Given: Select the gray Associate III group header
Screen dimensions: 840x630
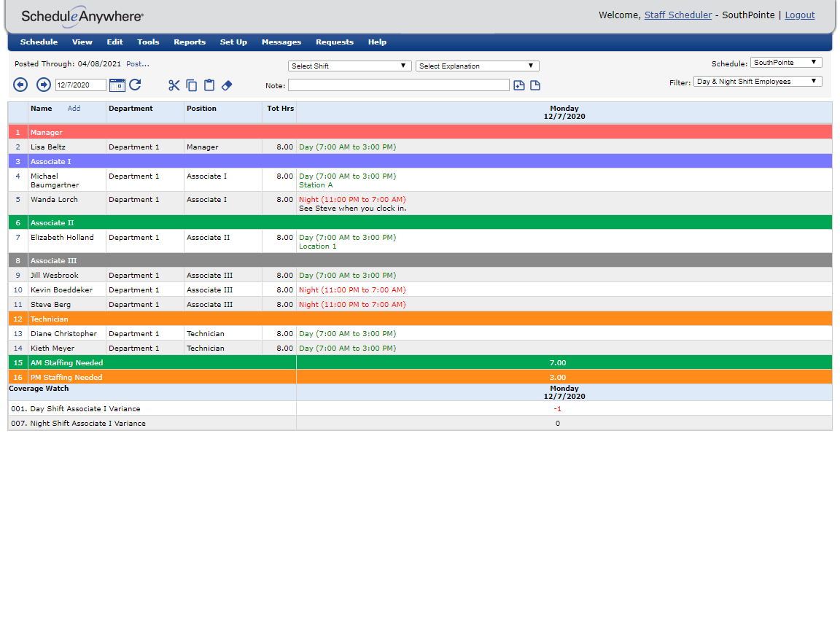Looking at the screenshot, I should [x=420, y=260].
